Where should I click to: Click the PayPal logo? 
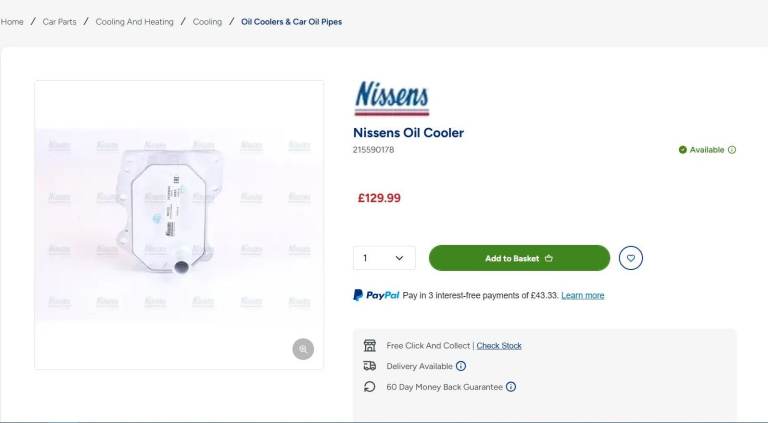[x=376, y=295]
